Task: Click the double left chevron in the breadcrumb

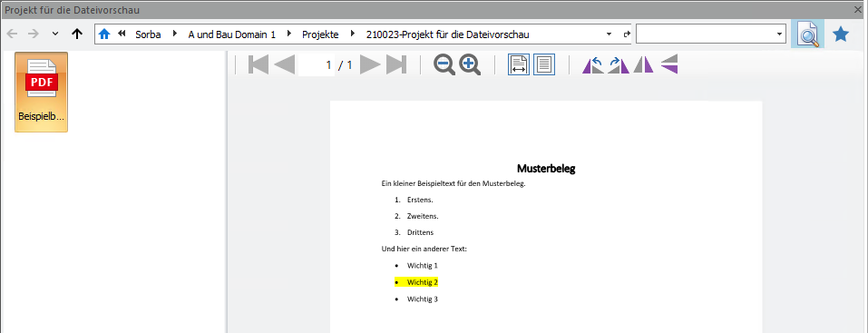Action: click(x=122, y=34)
